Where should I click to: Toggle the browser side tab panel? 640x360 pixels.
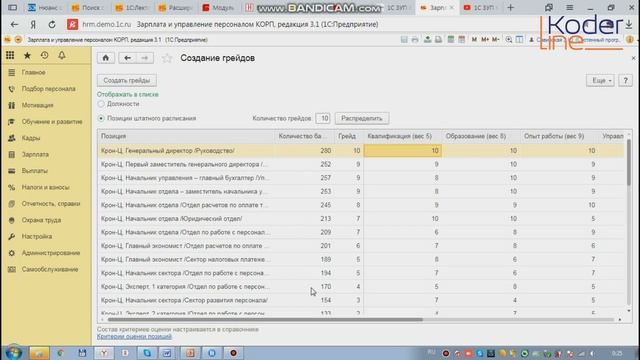[13, 8]
